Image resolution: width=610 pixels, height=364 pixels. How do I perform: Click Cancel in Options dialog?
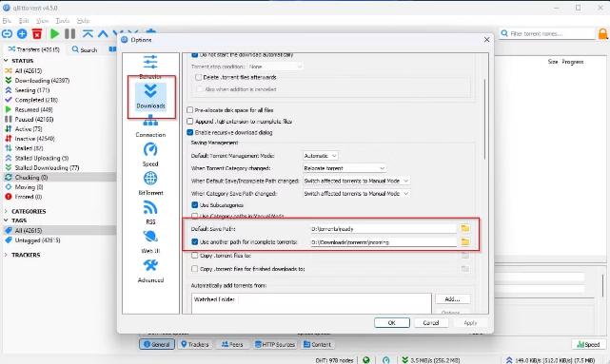431,323
